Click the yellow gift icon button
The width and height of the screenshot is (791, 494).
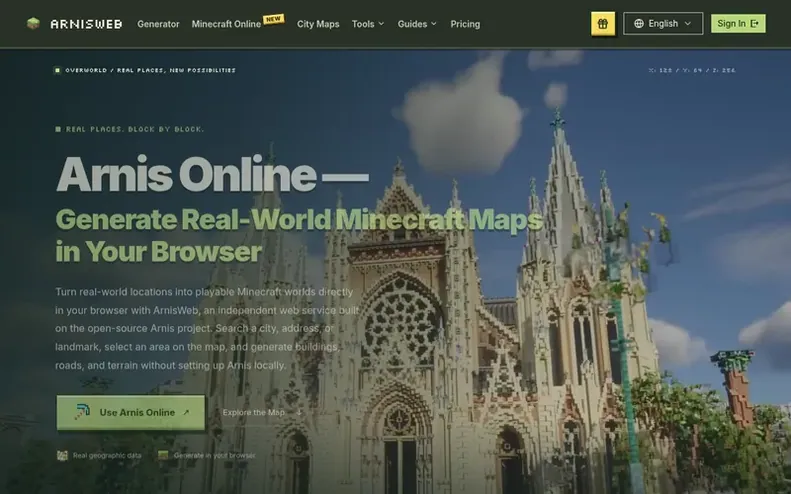603,24
